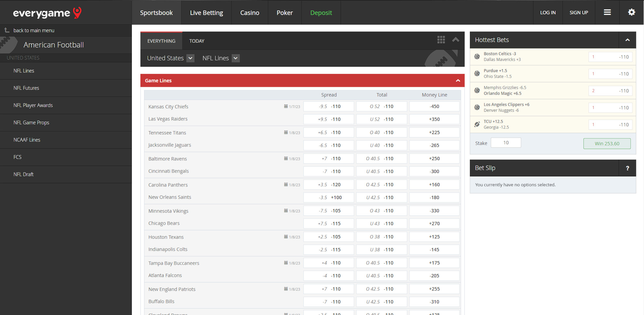Select Atlanta Falcons money line -205

[x=434, y=275]
